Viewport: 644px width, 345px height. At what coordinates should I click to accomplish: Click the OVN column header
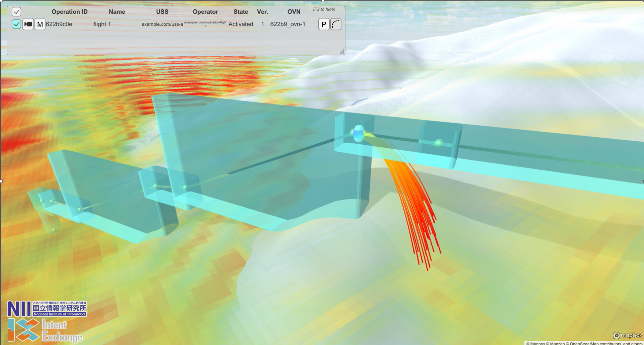pyautogui.click(x=294, y=12)
